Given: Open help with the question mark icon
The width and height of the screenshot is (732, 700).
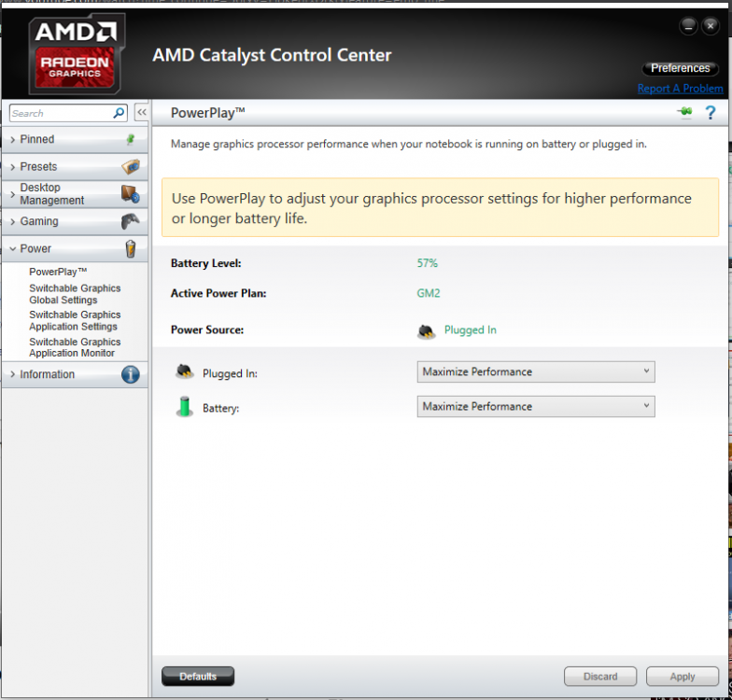Looking at the screenshot, I should [710, 112].
